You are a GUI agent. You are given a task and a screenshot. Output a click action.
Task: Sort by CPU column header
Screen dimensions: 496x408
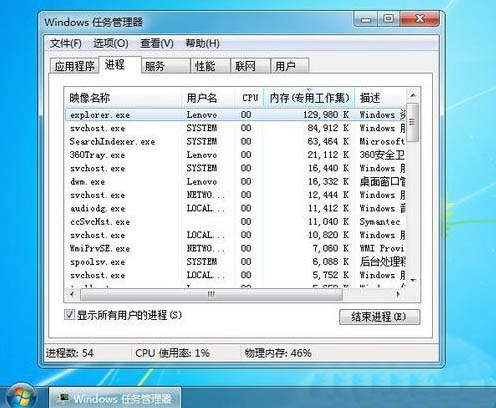tap(250, 98)
